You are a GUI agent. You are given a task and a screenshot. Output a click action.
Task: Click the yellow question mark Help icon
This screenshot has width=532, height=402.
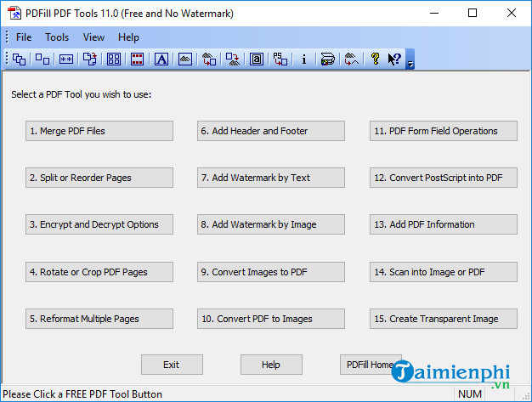[375, 59]
